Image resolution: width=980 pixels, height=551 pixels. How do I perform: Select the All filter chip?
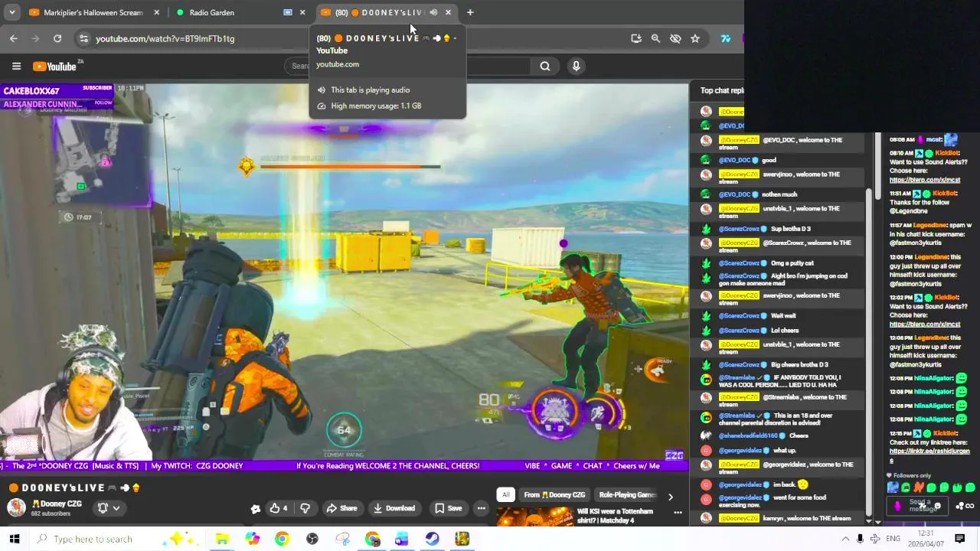click(505, 495)
